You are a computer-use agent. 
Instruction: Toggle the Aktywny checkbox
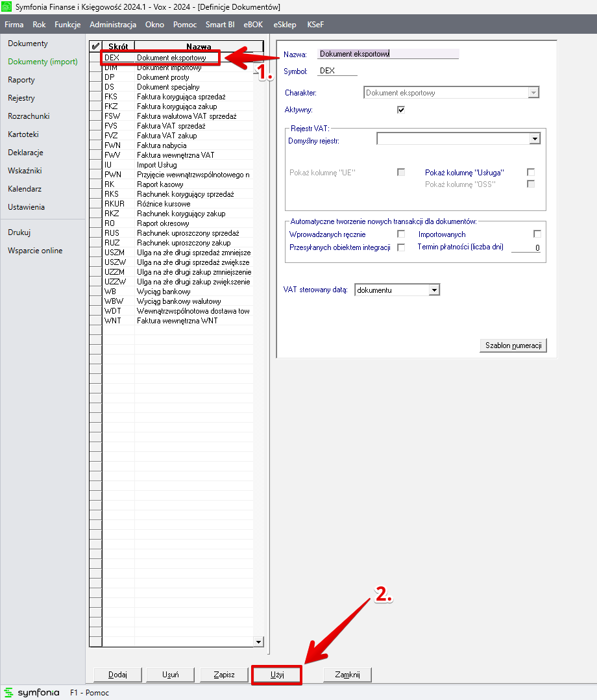pyautogui.click(x=400, y=109)
